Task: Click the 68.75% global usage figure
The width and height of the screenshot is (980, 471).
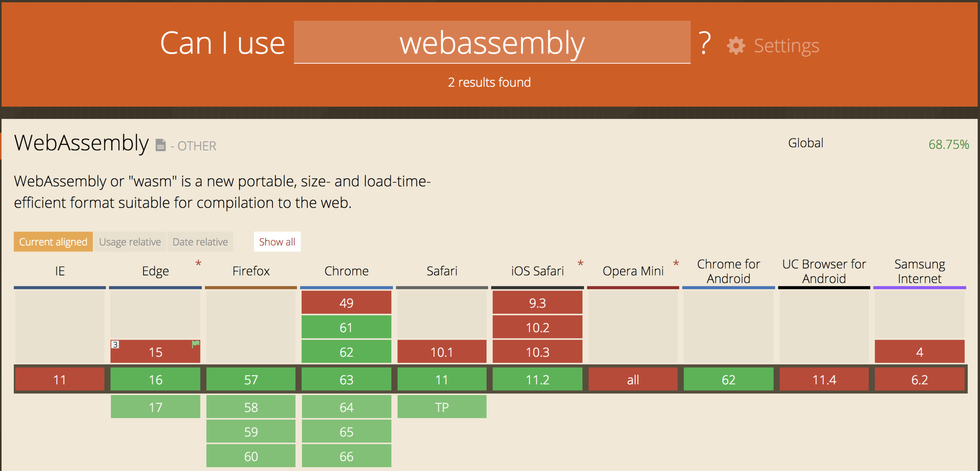Action: tap(948, 144)
